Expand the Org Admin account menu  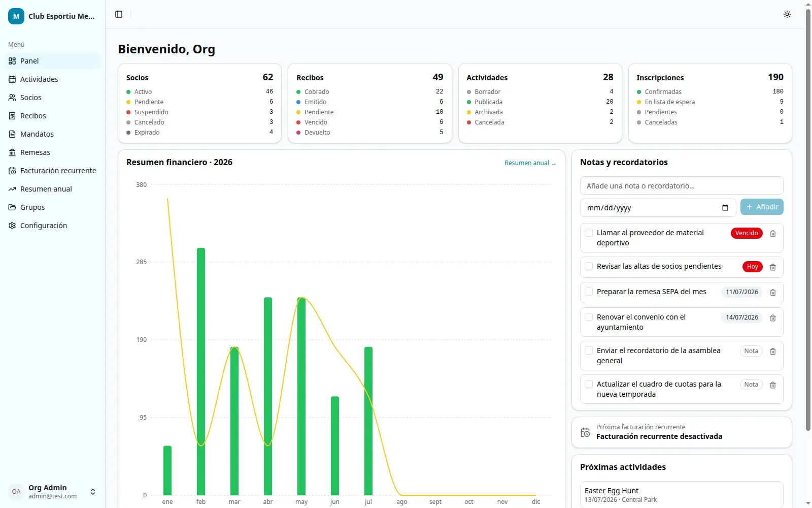pos(53,492)
